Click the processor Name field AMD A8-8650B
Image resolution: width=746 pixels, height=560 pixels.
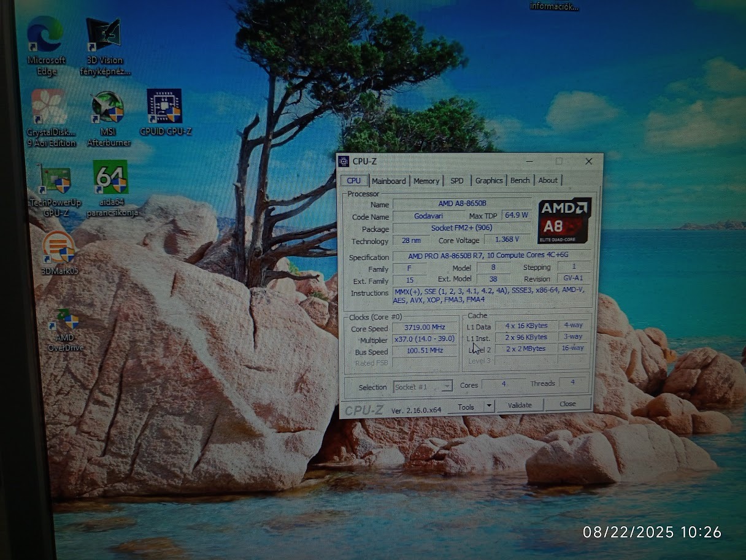click(462, 204)
